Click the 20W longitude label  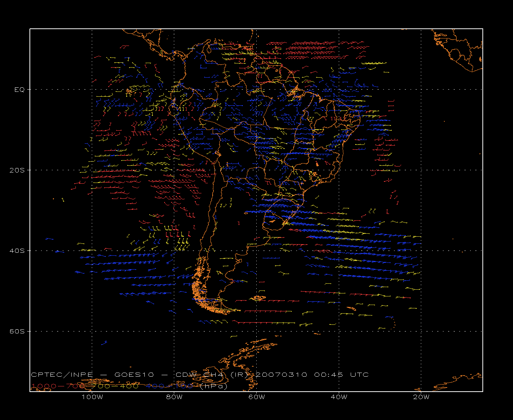[421, 397]
